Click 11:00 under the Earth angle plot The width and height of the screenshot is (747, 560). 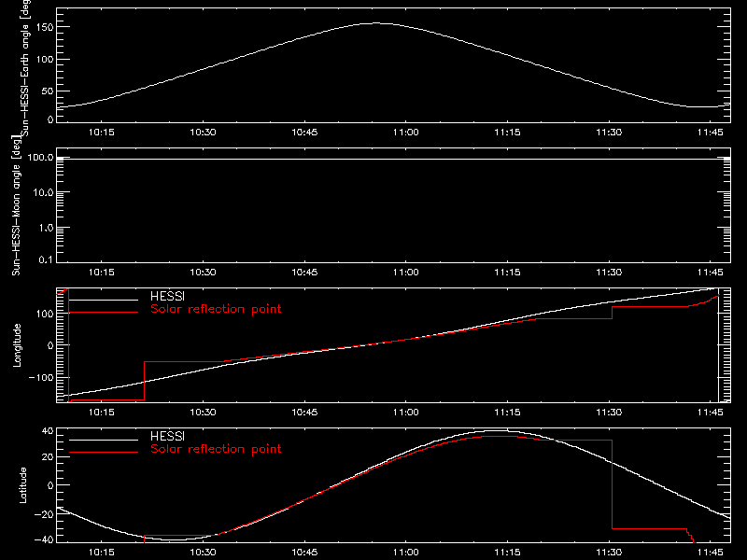tap(406, 133)
